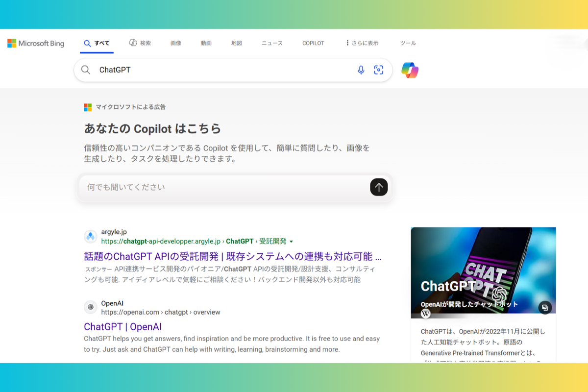Viewport: 588px width, 392px height.
Task: Switch to the 画像 tab
Action: coord(175,43)
